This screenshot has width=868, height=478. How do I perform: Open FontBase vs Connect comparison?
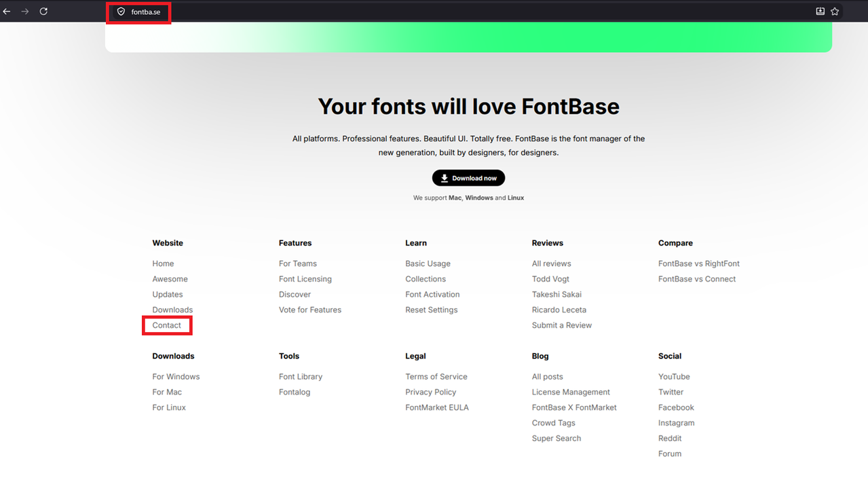point(697,279)
